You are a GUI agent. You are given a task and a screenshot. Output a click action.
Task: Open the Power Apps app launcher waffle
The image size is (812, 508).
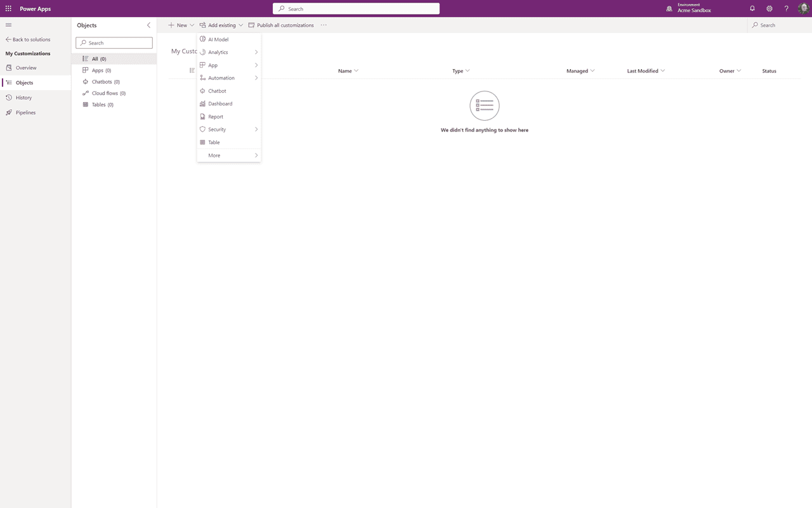[8, 8]
